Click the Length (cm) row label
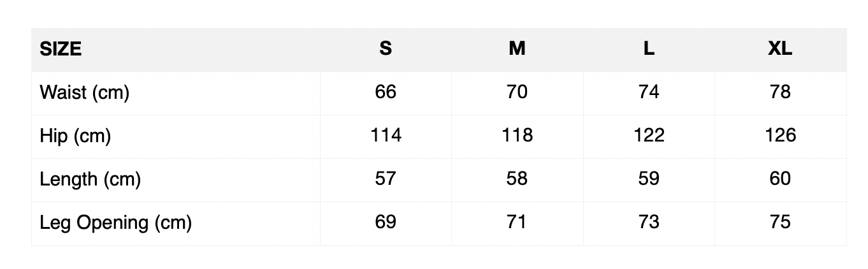Image resolution: width=868 pixels, height=269 pixels. pos(90,179)
